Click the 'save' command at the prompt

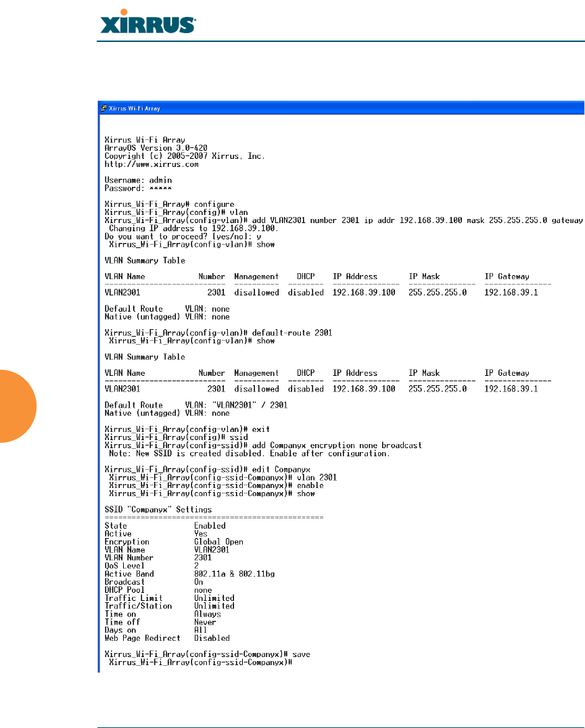[x=301, y=654]
